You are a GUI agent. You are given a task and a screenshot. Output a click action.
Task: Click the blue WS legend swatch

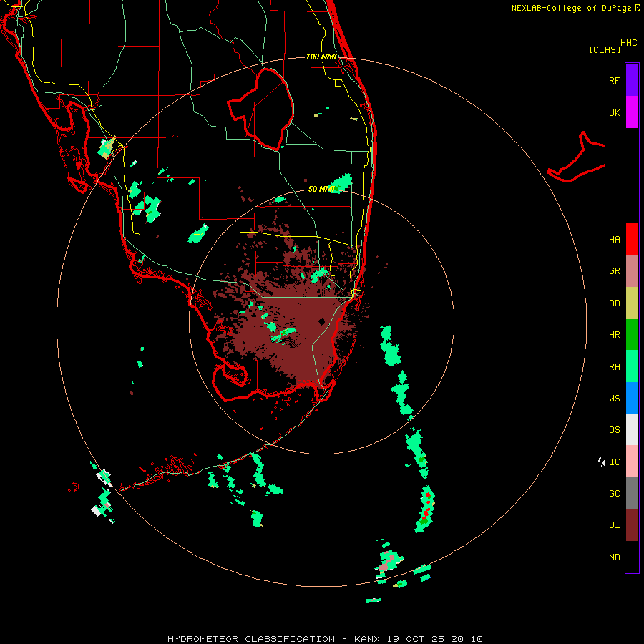coord(632,398)
